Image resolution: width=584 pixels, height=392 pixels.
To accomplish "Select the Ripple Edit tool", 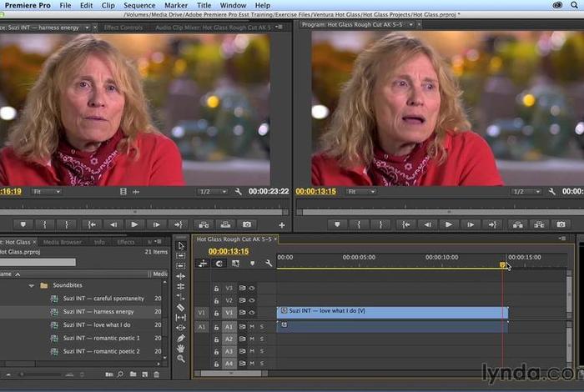I will point(181,276).
